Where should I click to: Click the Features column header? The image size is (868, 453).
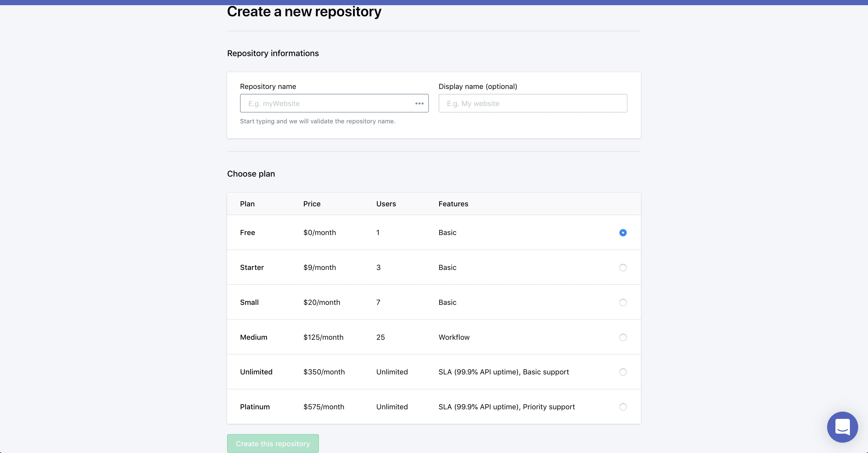453,204
